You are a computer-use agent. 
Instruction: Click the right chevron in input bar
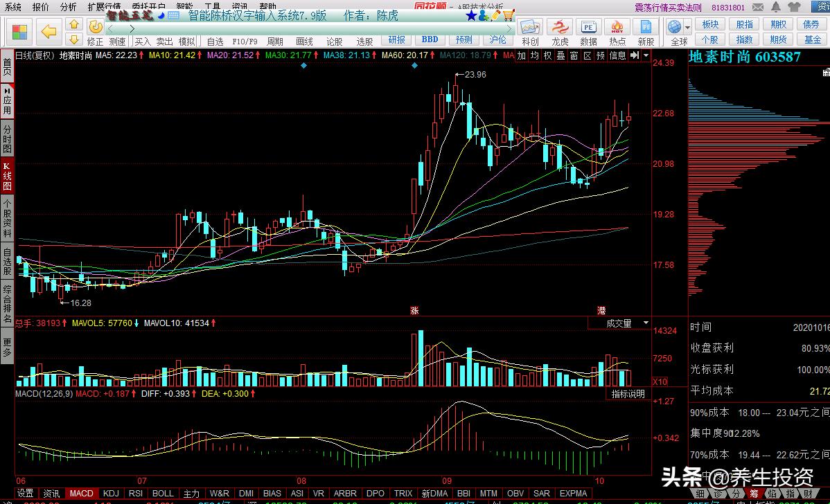(x=132, y=28)
